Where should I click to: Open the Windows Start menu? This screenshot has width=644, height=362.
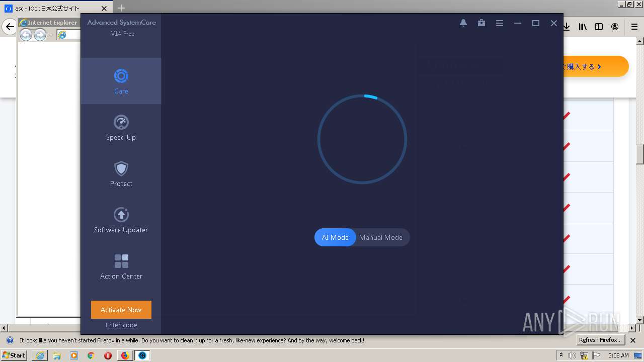point(14,355)
